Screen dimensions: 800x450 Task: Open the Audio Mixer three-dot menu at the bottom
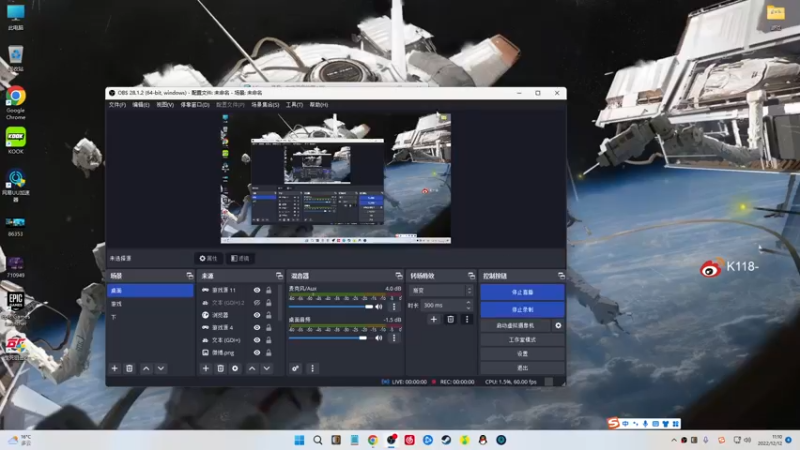(313, 368)
